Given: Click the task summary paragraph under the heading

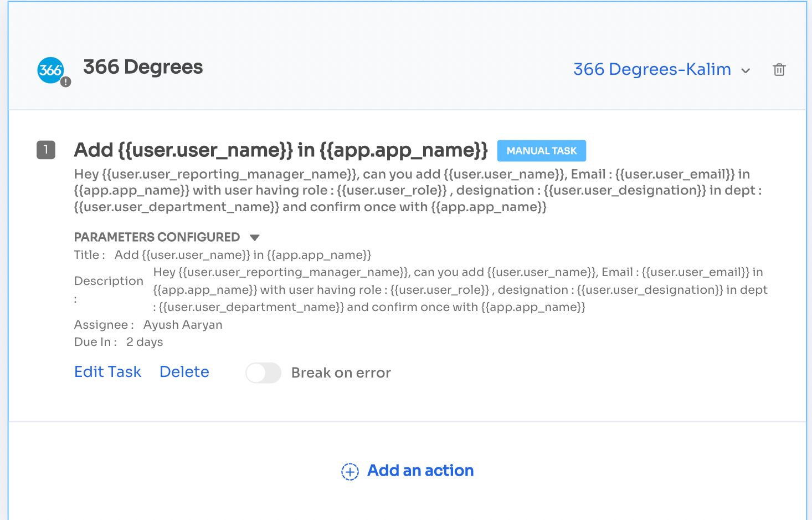Looking at the screenshot, I should [418, 190].
